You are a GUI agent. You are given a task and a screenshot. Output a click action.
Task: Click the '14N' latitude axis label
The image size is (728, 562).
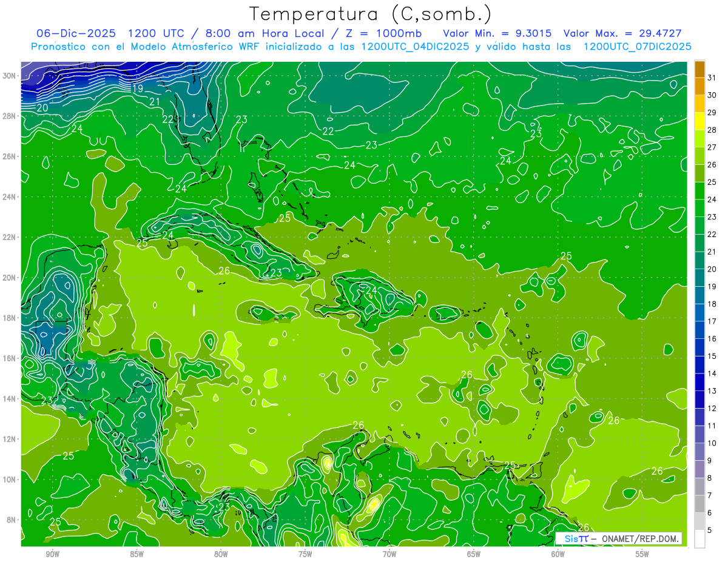[10, 399]
